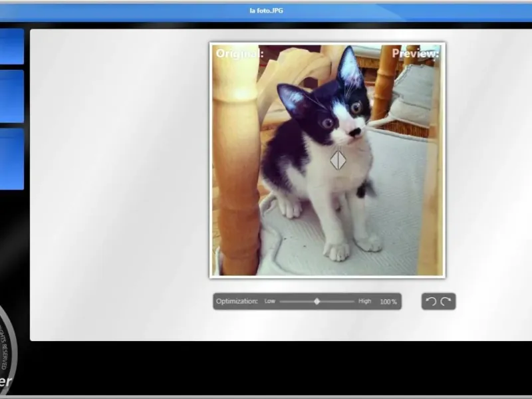Click the Optimization label
Screen dimensions: 532x399
pyautogui.click(x=237, y=301)
